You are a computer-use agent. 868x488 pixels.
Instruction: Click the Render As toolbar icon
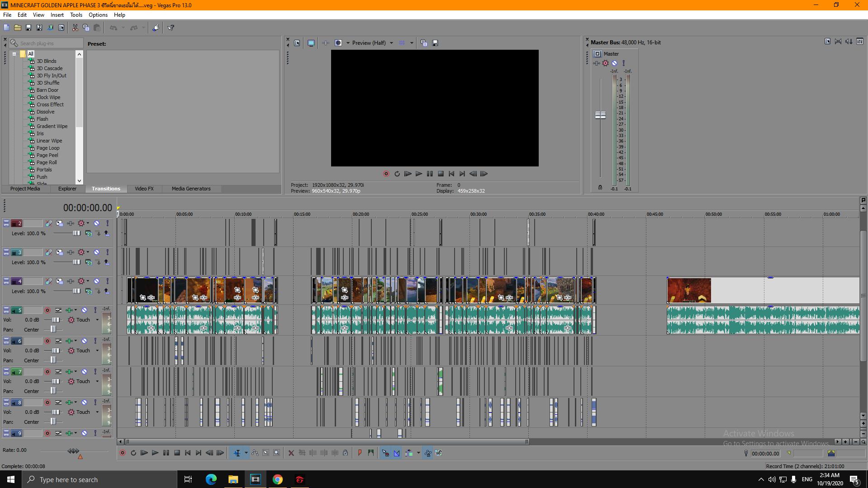point(50,28)
